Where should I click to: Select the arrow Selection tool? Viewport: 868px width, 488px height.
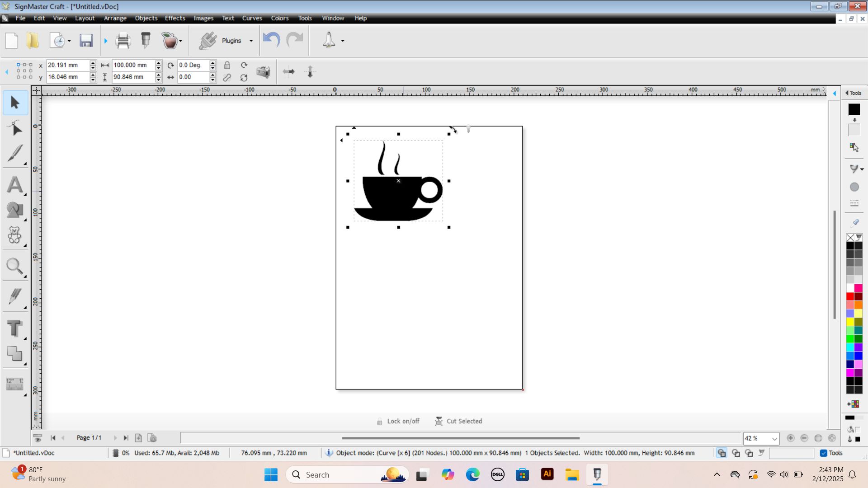click(15, 103)
